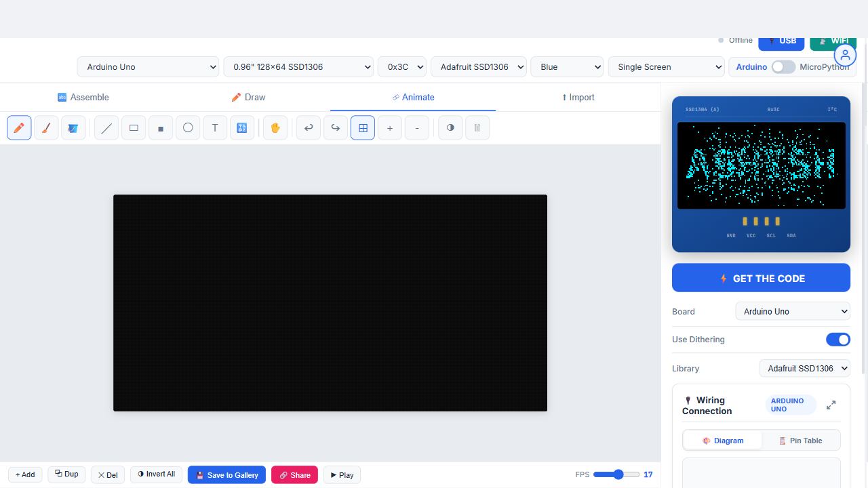Select the Pin Table tab
Image resolution: width=868 pixels, height=488 pixels.
[x=801, y=441]
